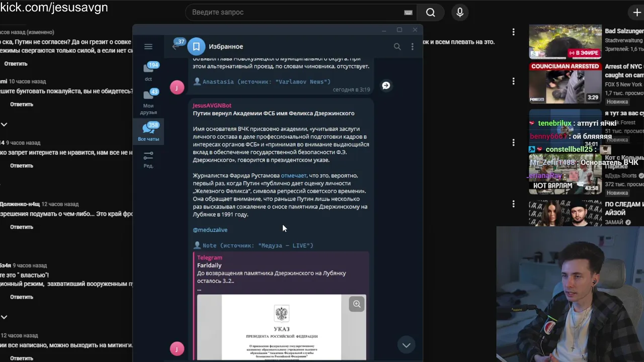Click the JesusAVGNBot sender name
This screenshot has height=362, width=644.
212,106
